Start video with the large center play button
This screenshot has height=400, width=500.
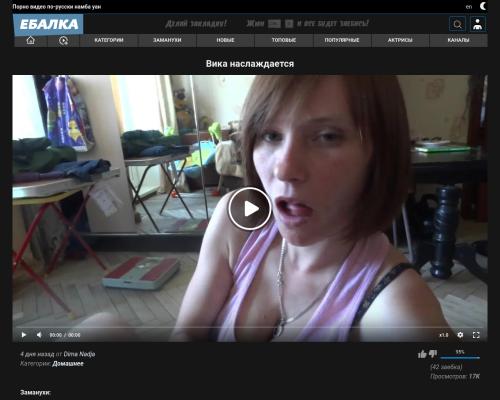point(250,209)
